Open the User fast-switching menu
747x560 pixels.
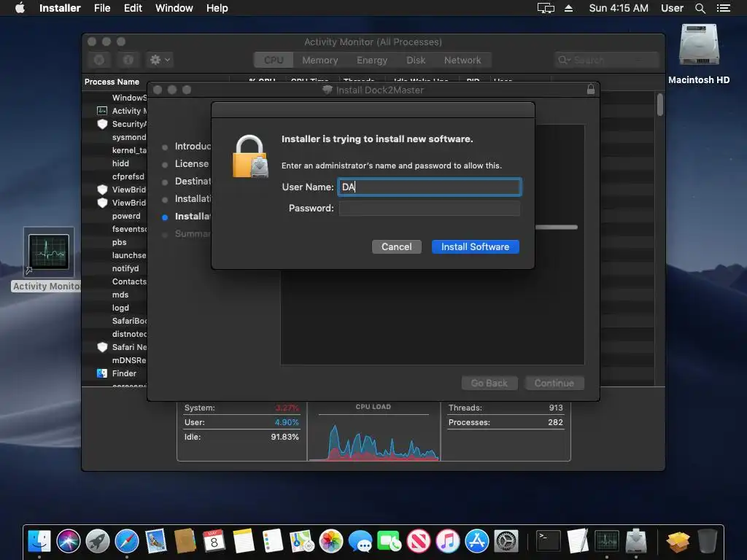672,8
